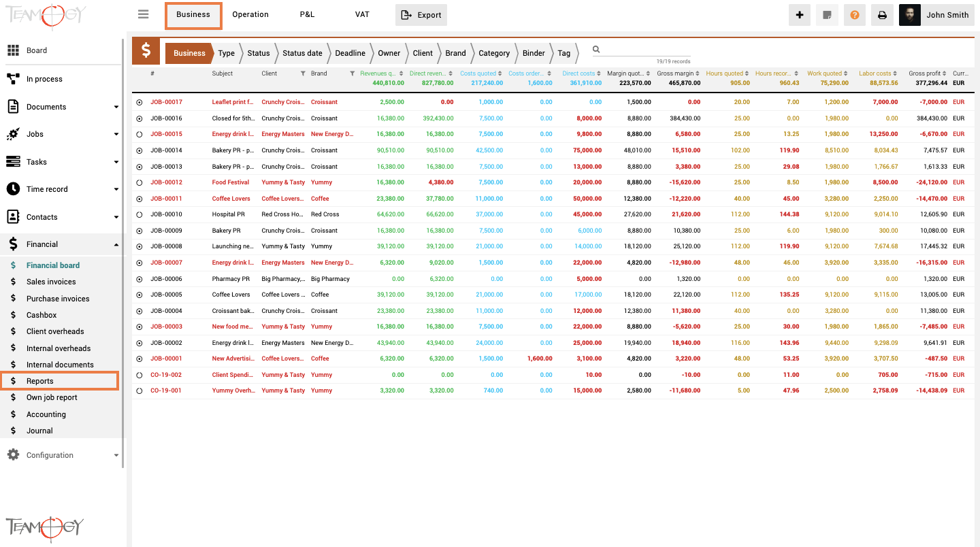This screenshot has height=547, width=980.
Task: Open Internal documents in sidebar
Action: pos(60,365)
